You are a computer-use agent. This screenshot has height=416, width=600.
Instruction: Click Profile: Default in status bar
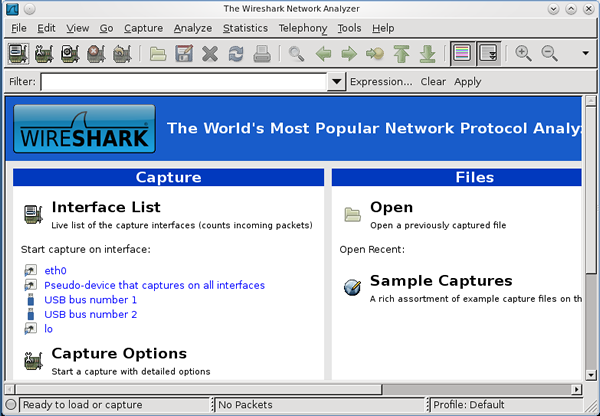[468, 405]
